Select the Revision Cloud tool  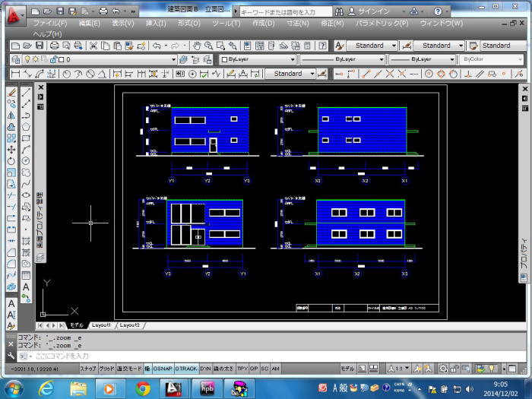coord(26,173)
